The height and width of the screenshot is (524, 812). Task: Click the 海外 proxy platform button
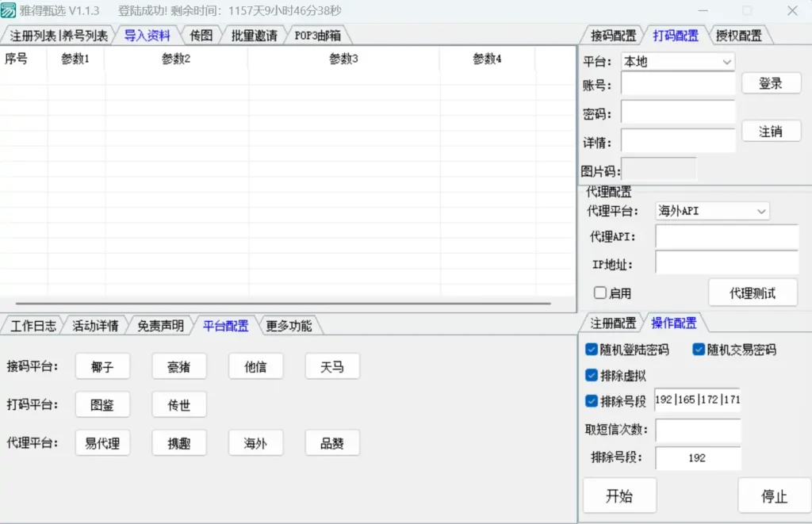pyautogui.click(x=256, y=442)
